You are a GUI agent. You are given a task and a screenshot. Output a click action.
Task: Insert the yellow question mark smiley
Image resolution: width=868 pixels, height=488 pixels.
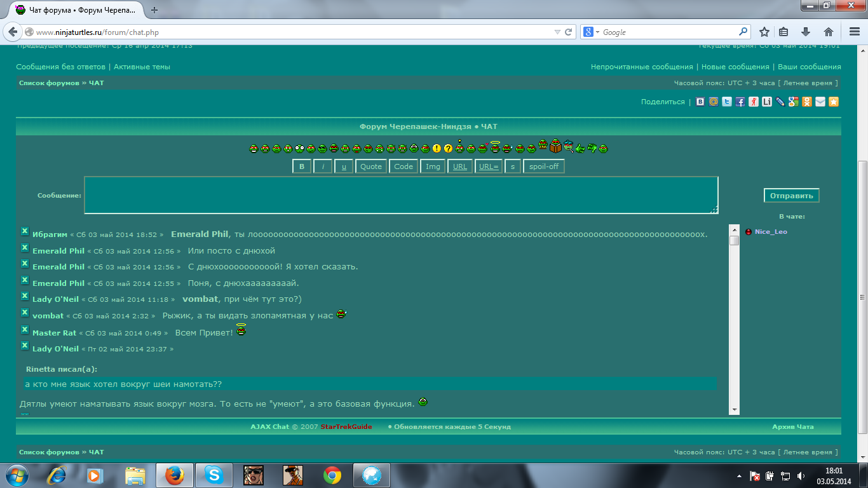coord(448,148)
